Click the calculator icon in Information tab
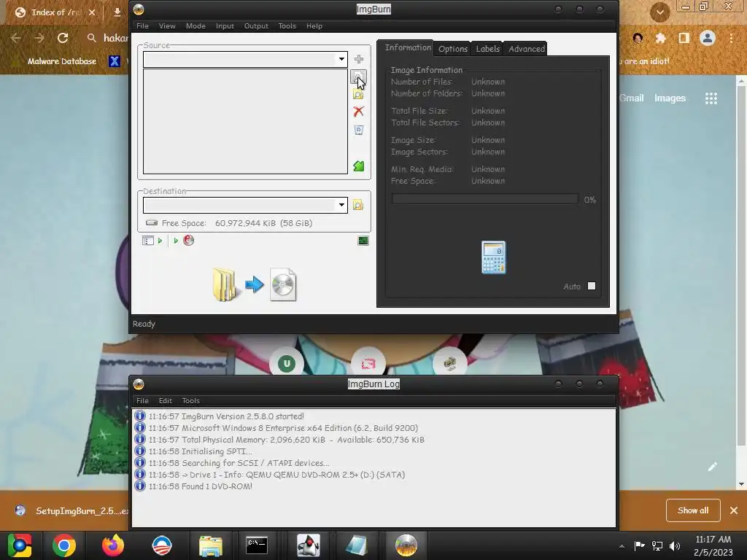747x560 pixels. tap(494, 257)
